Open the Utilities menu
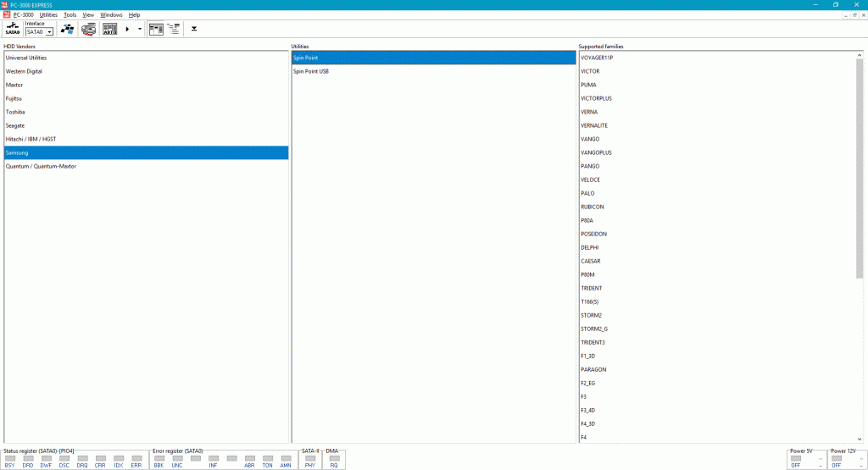 (x=48, y=14)
